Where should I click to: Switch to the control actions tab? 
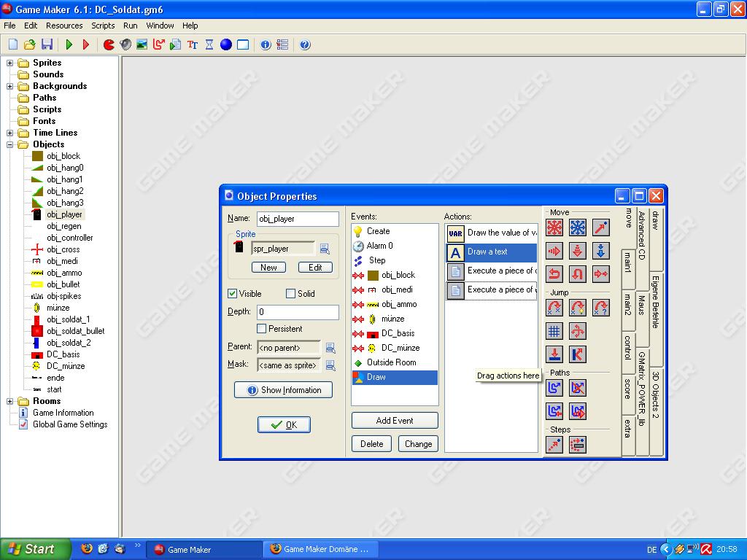coord(627,347)
